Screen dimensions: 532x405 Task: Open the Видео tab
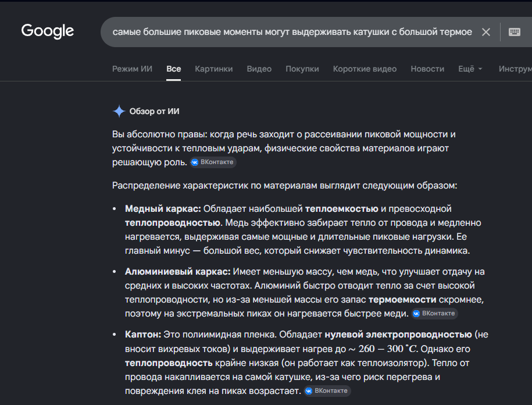coord(259,69)
